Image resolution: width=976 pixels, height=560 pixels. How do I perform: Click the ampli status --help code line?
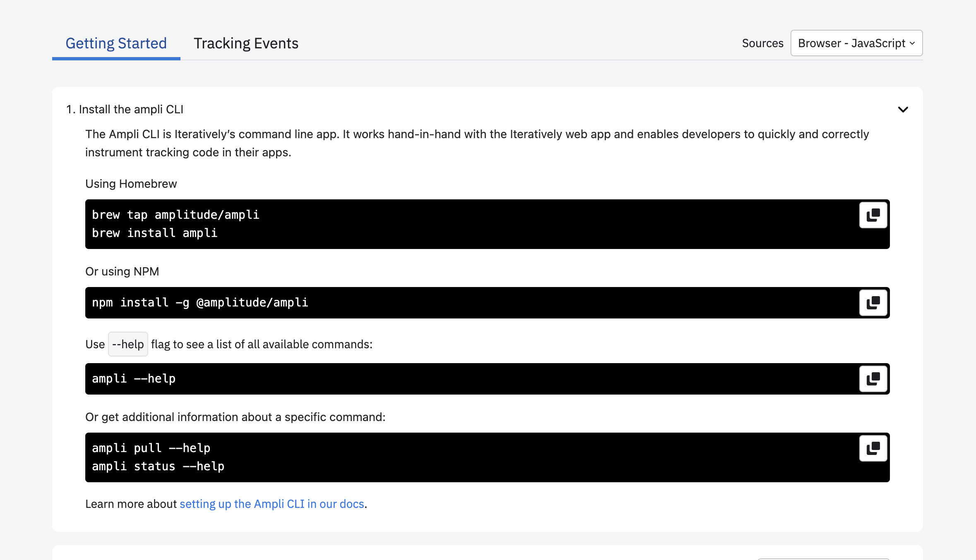[158, 466]
